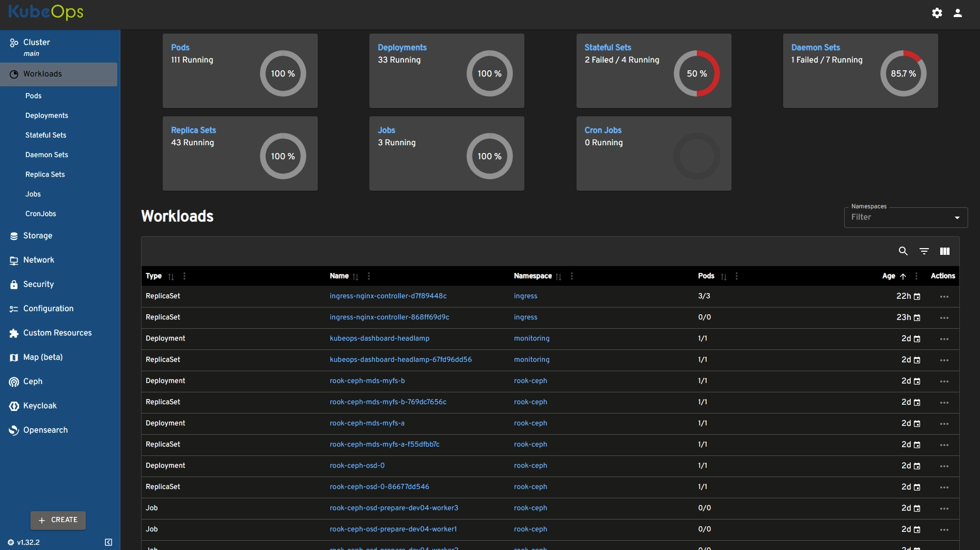
Task: Open the Custom Resources section
Action: pos(57,332)
